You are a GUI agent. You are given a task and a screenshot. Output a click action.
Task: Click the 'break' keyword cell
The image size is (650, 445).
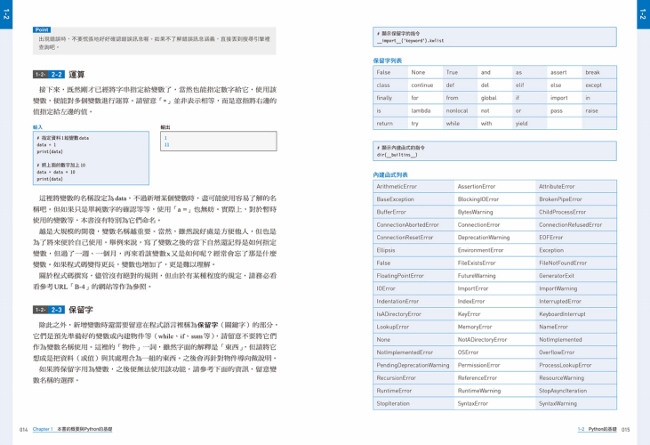[x=599, y=72]
